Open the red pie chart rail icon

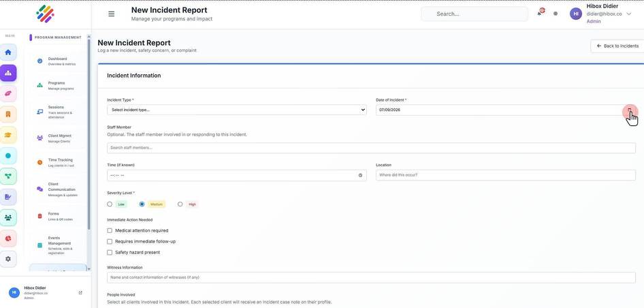pos(8,238)
